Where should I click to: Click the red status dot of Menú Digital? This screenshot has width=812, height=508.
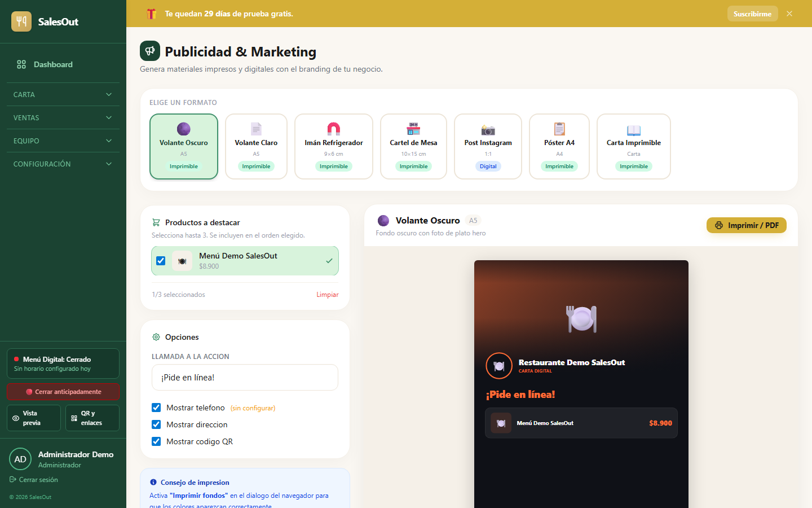pos(16,359)
